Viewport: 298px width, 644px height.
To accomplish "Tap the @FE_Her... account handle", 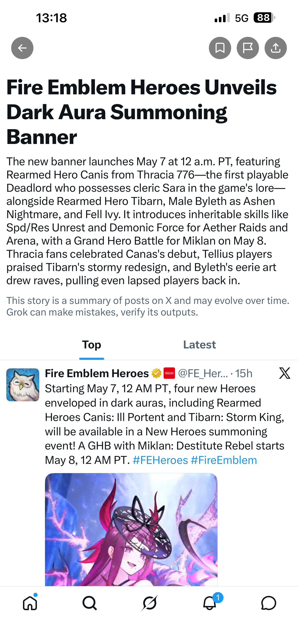I will (x=203, y=373).
